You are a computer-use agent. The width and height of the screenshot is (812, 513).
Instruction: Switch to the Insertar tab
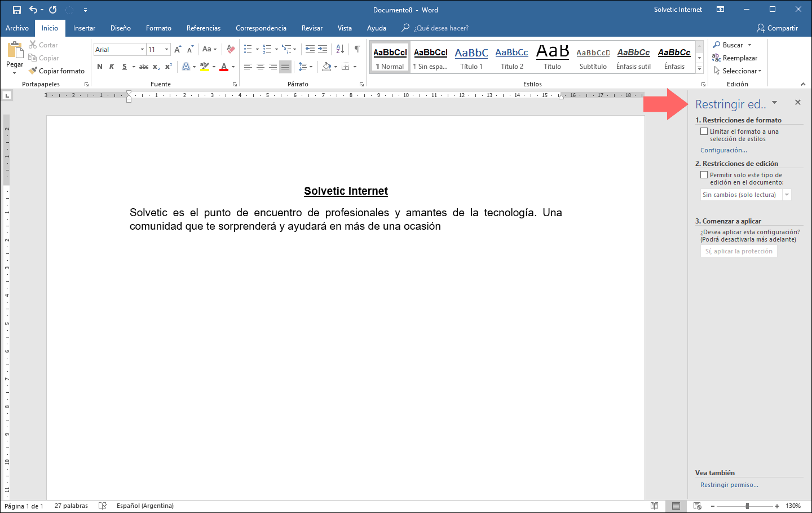pos(84,28)
